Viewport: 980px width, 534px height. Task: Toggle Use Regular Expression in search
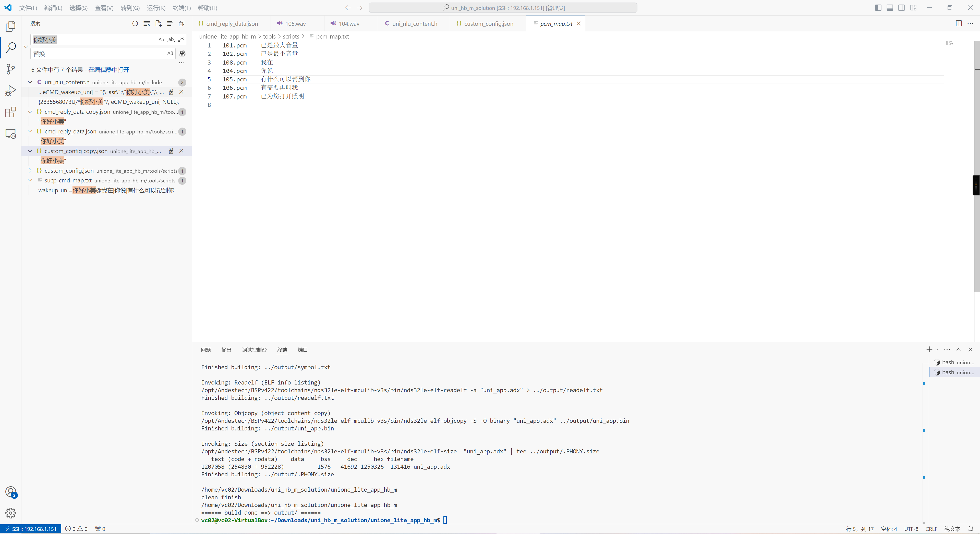point(181,40)
